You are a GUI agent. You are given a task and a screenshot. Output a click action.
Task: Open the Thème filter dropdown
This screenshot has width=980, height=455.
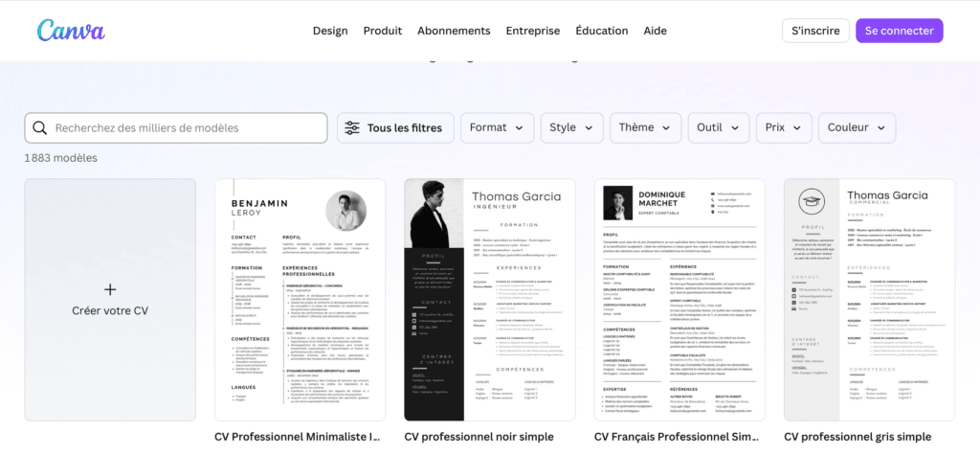coord(645,127)
